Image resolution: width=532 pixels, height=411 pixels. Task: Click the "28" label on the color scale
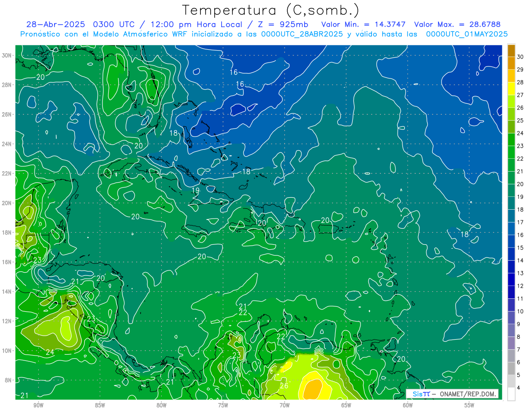tap(521, 82)
